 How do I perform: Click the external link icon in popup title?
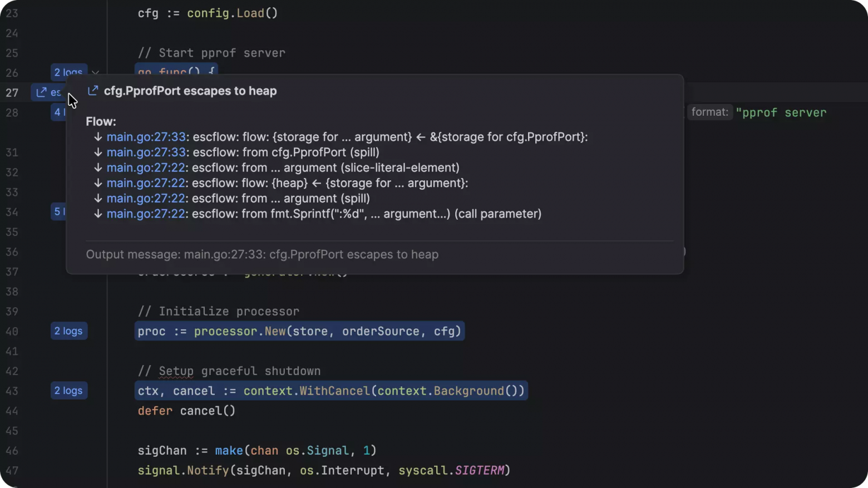93,91
